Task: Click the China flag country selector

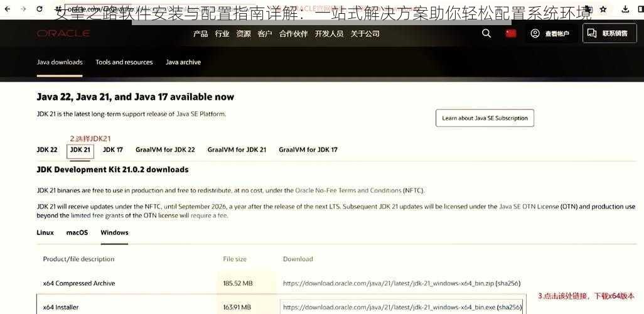Action: 511,34
